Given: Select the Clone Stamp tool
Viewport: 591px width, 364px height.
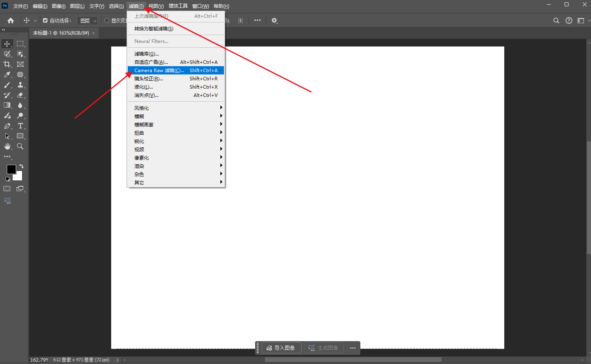Looking at the screenshot, I should tap(20, 85).
